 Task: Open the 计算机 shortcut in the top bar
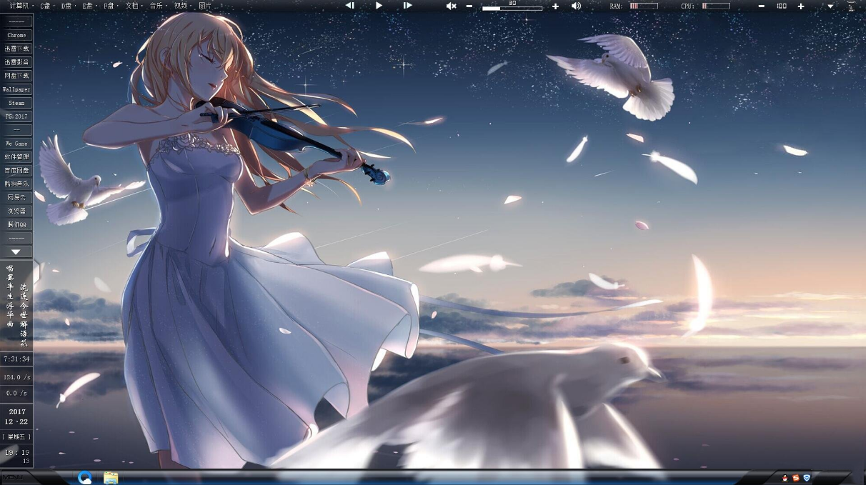pos(19,6)
